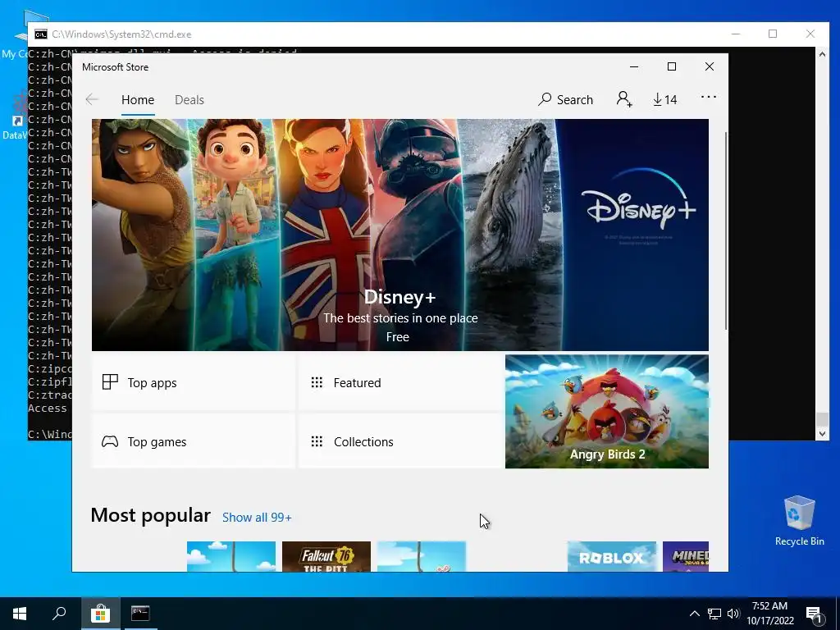The width and height of the screenshot is (840, 630).
Task: Open the See more three-dots menu
Action: (708, 97)
